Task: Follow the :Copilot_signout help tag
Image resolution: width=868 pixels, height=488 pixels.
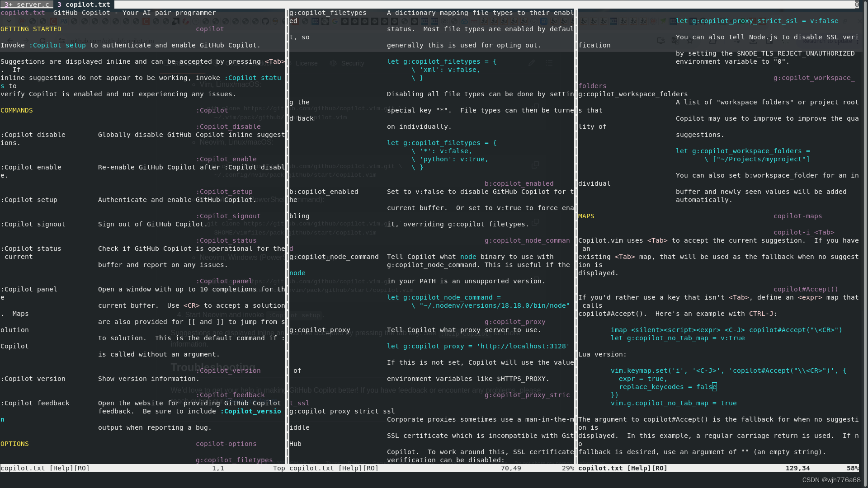Action: pos(228,216)
